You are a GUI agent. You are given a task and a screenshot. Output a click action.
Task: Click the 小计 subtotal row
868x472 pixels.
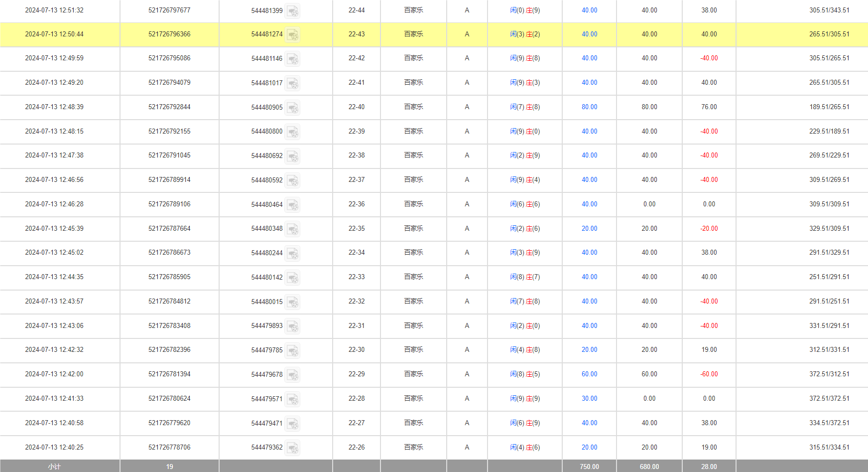click(54, 467)
